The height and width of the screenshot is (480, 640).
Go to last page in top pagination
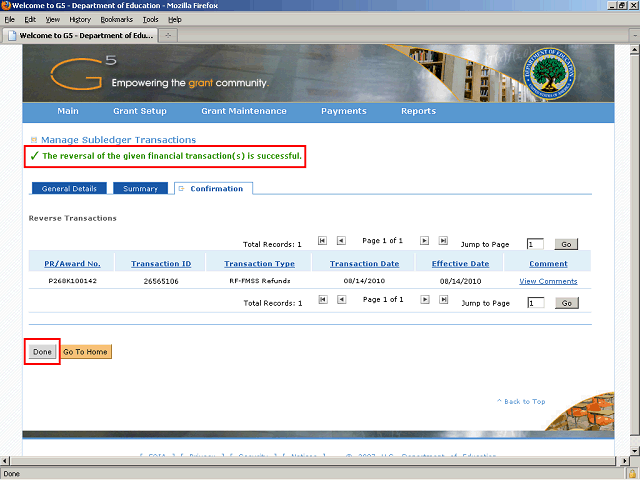tap(443, 241)
